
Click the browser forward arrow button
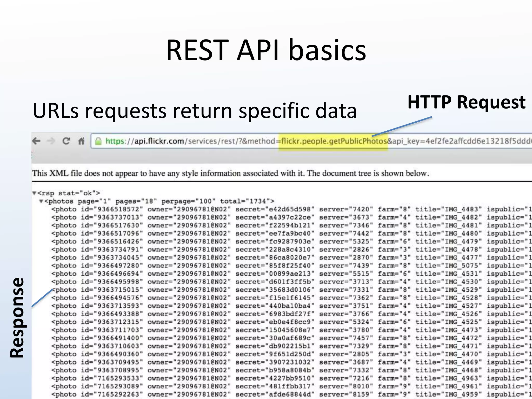(x=51, y=141)
